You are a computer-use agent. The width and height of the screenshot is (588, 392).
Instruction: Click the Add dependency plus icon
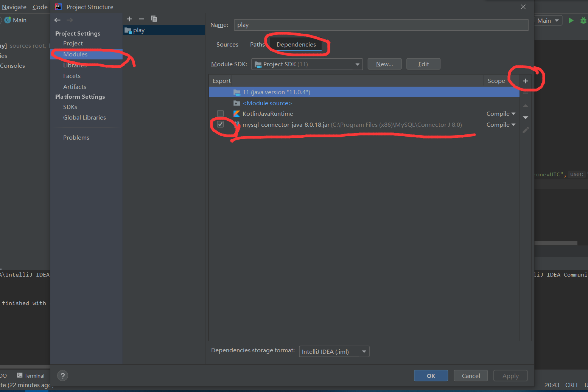[x=525, y=81]
